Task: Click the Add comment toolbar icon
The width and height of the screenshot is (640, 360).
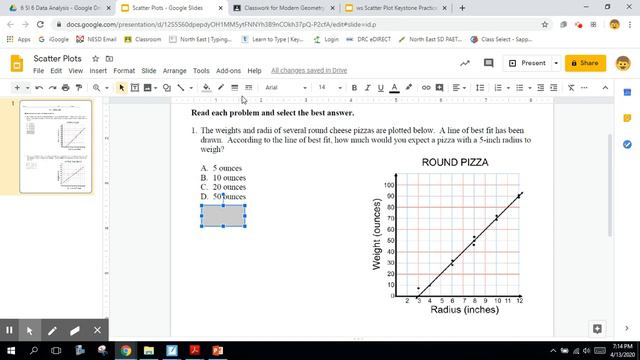Action: (x=439, y=88)
